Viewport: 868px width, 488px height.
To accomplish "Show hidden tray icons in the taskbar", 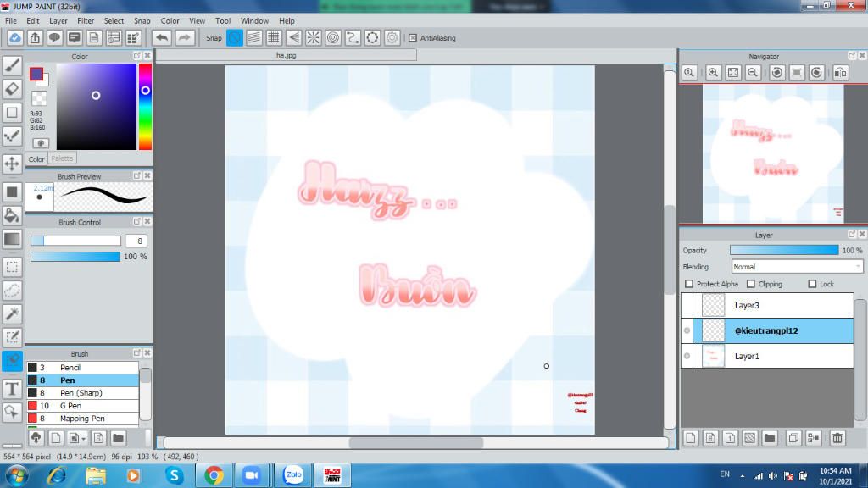I will pos(743,476).
